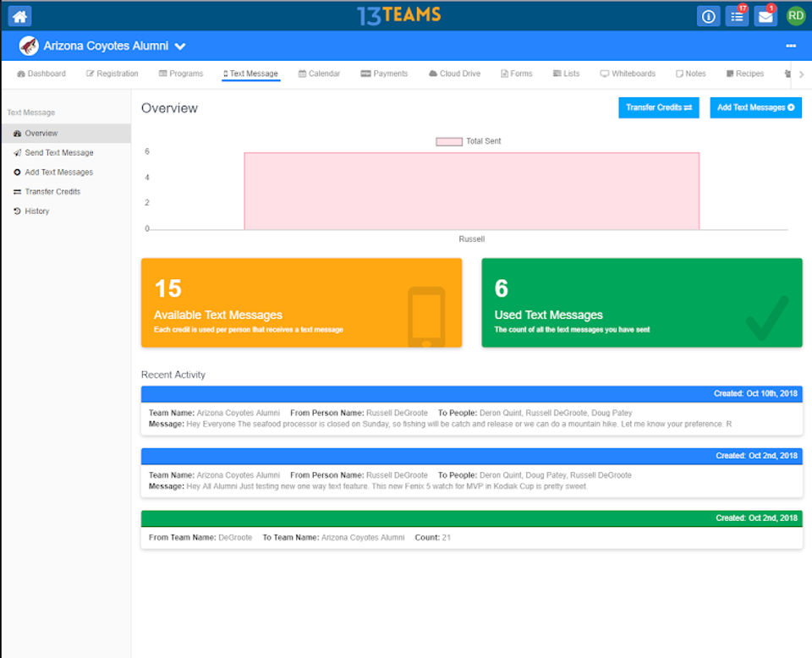The width and height of the screenshot is (812, 658).
Task: Open the RD user avatar
Action: [795, 16]
